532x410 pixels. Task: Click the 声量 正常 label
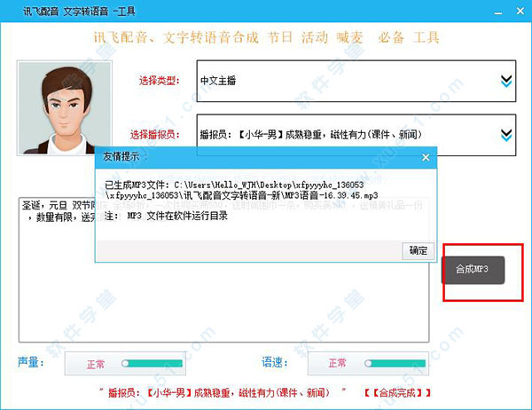pyautogui.click(x=96, y=365)
